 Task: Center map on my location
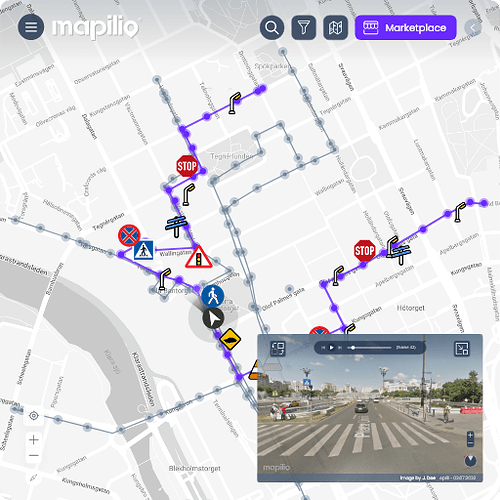click(x=34, y=416)
